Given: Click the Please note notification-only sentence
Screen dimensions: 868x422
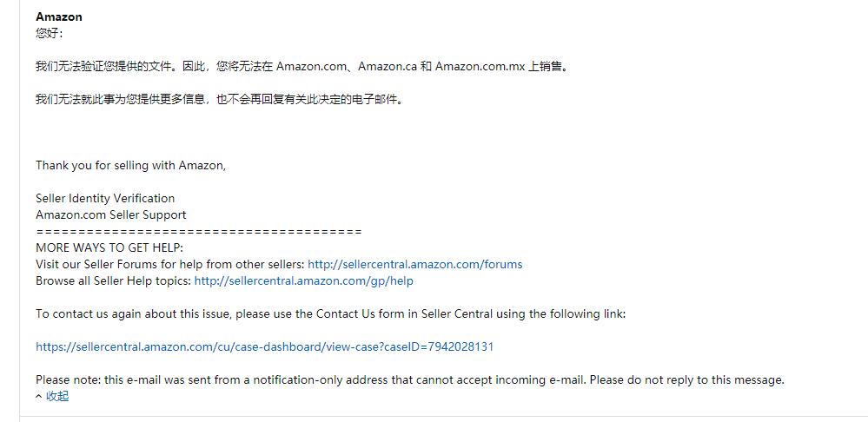Looking at the screenshot, I should tap(410, 380).
